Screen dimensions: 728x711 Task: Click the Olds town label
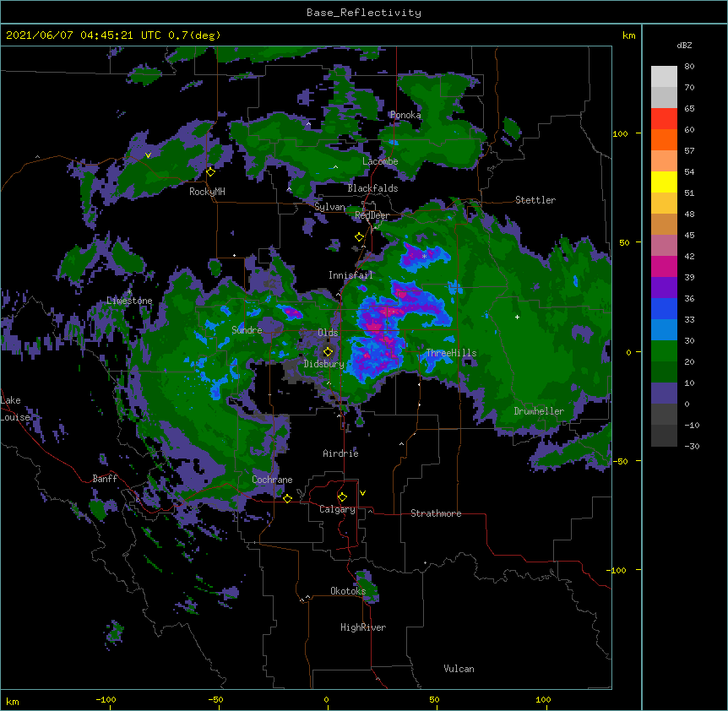328,333
